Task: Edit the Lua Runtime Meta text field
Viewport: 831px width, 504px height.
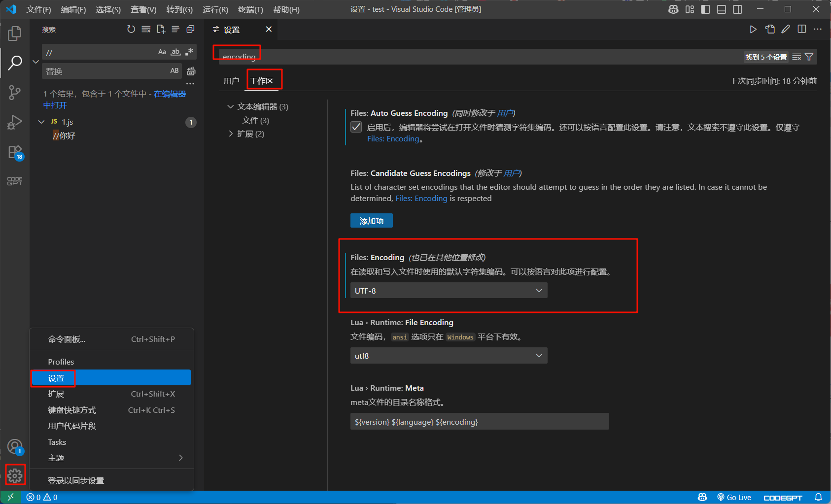Action: point(480,422)
